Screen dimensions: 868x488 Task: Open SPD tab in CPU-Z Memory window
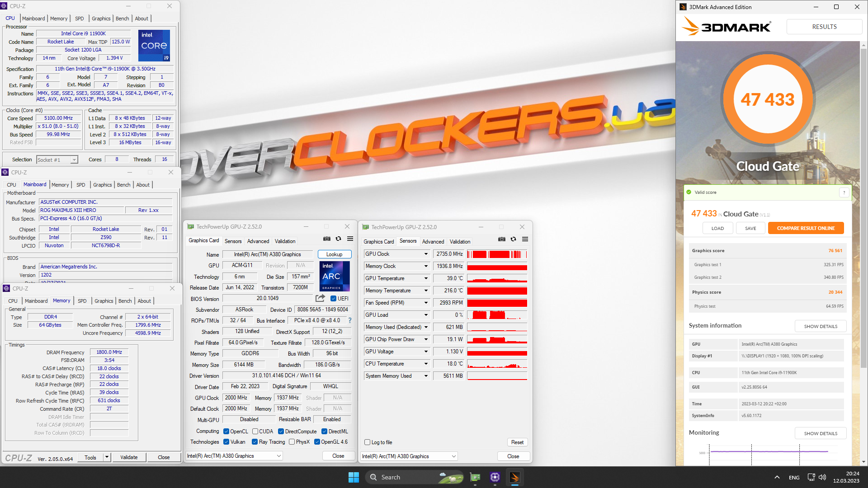(82, 301)
